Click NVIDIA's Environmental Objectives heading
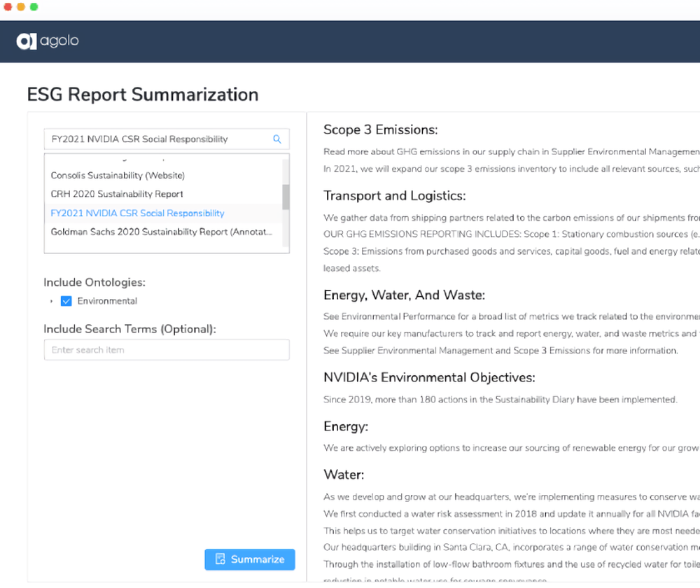Image resolution: width=700 pixels, height=588 pixels. (x=429, y=378)
